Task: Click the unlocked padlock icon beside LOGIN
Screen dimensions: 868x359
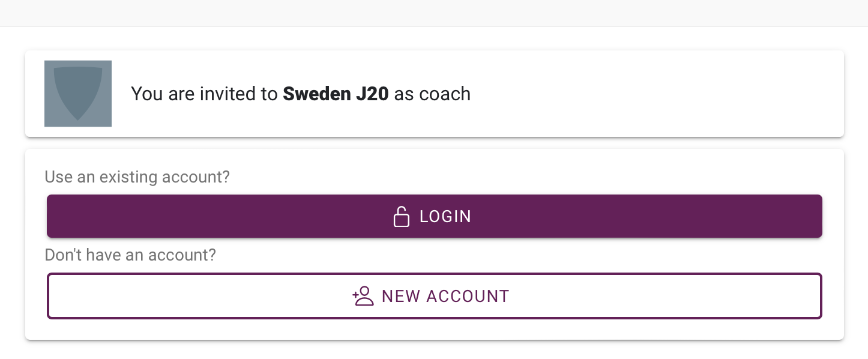Action: tap(401, 216)
